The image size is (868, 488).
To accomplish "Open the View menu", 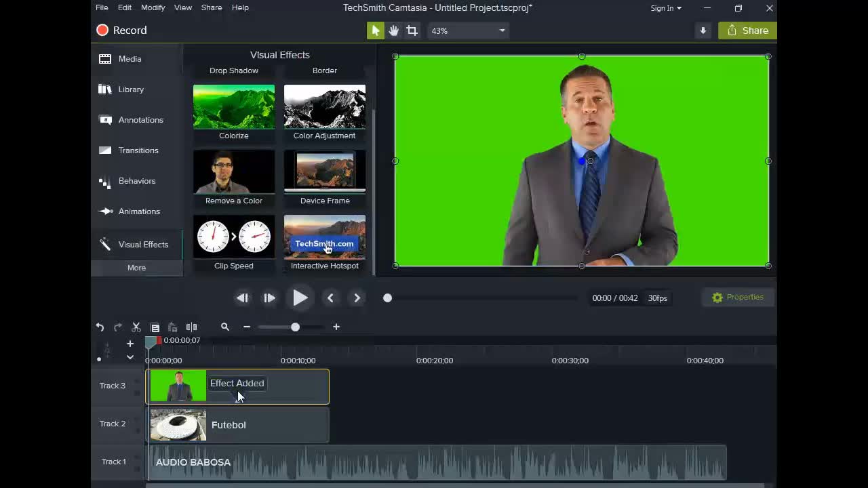I will click(x=183, y=7).
